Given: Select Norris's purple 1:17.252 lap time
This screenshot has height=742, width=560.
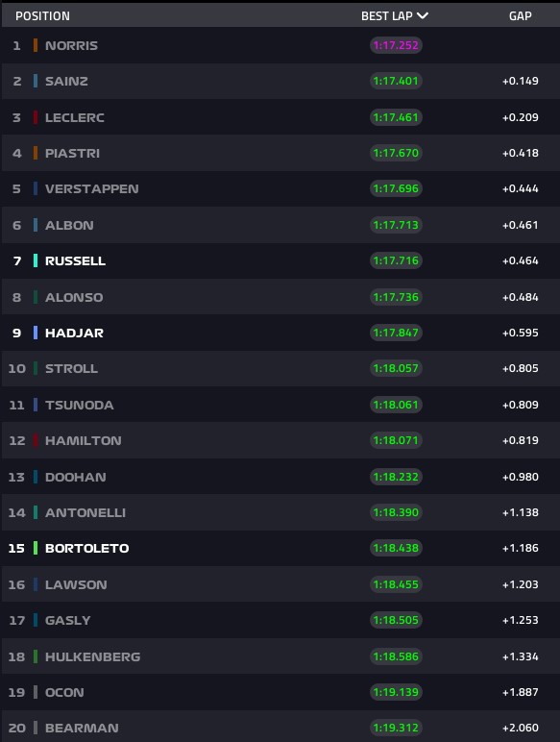Looking at the screenshot, I should (396, 45).
